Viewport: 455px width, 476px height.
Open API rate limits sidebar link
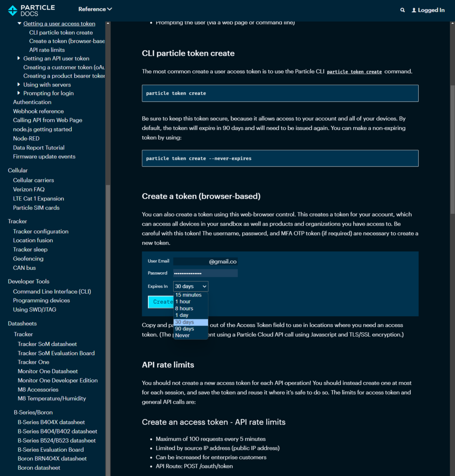47,50
